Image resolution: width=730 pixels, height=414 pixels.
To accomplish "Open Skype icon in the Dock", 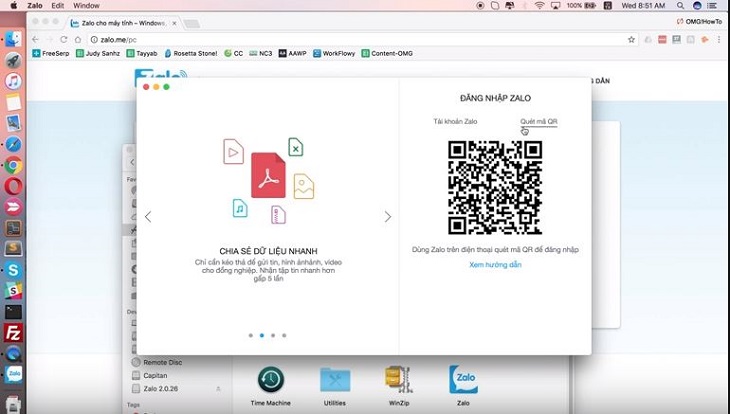I will tap(13, 270).
